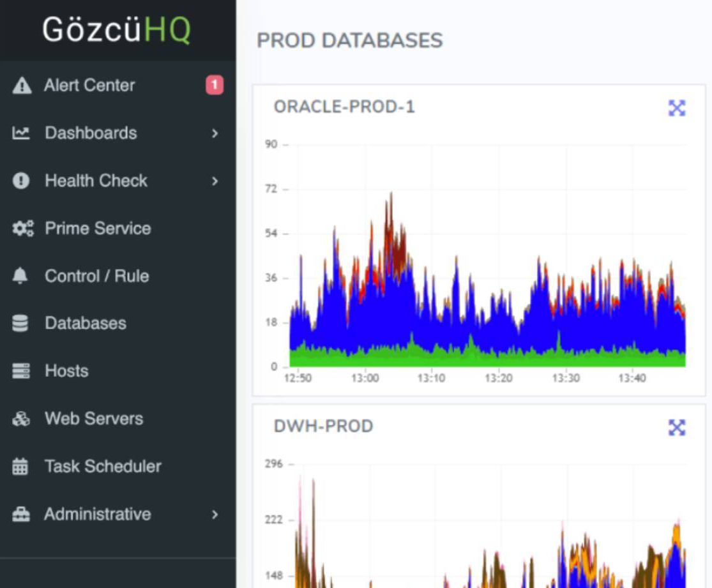Maximize the ORACLE-PROD-1 chart
Viewport: 712px width, 588px height.
pos(677,108)
